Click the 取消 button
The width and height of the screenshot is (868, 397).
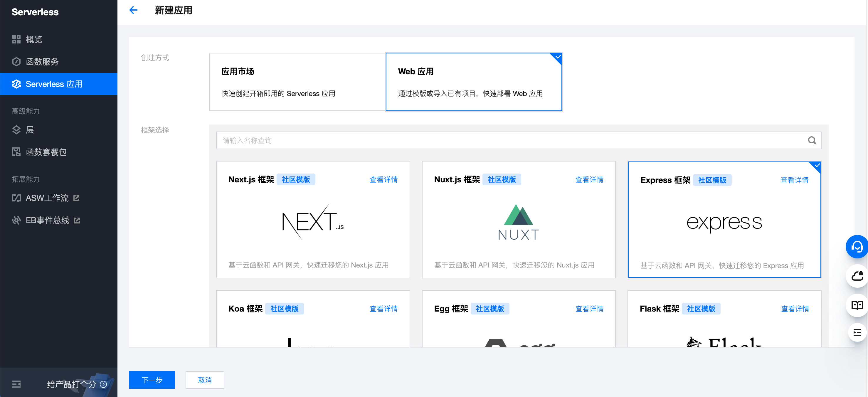[x=205, y=380]
